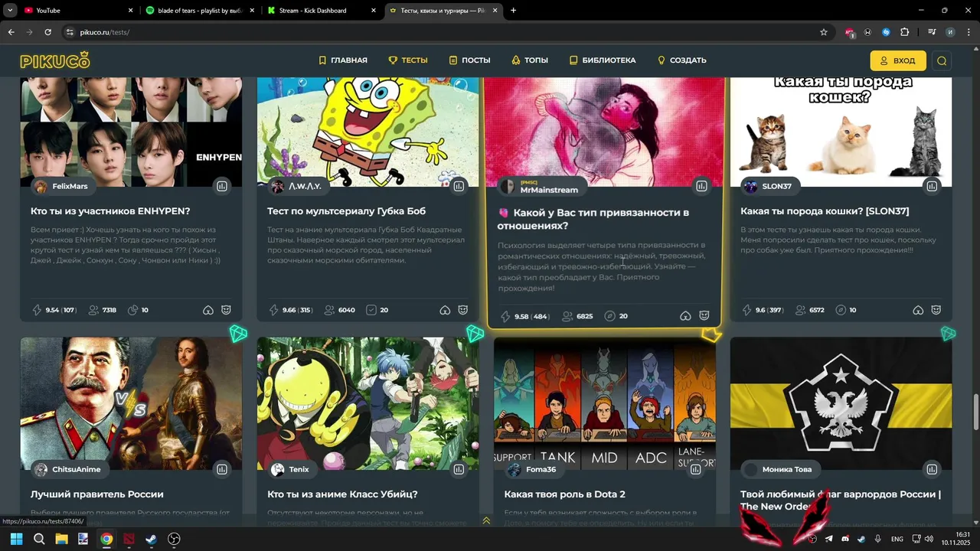Open the БИБЛИОТЕКА menu item
The image size is (980, 551).
(603, 60)
